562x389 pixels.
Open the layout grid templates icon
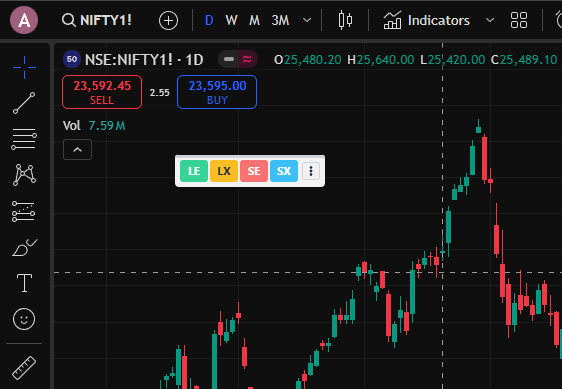[519, 20]
